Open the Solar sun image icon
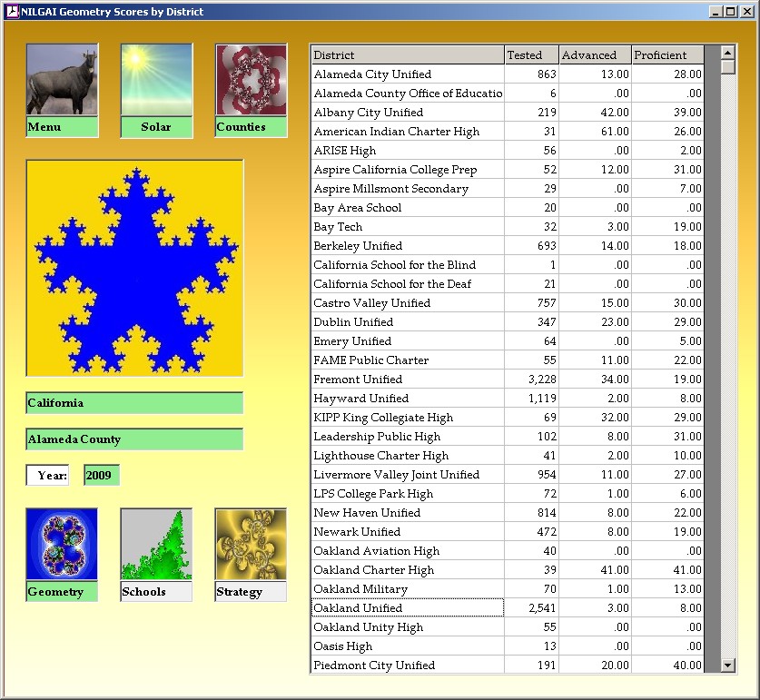 click(x=156, y=80)
